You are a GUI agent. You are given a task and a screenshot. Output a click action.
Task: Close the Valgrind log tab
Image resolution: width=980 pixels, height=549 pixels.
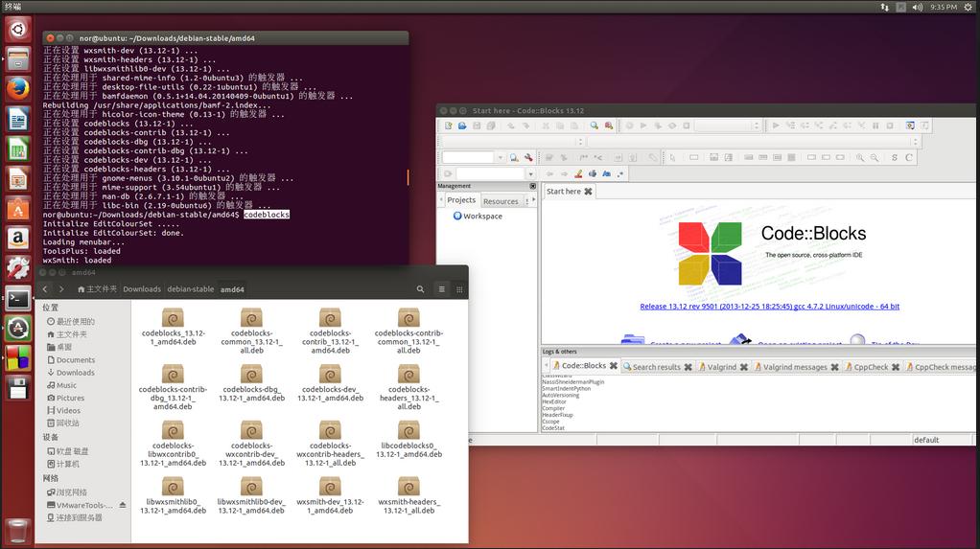(x=744, y=367)
